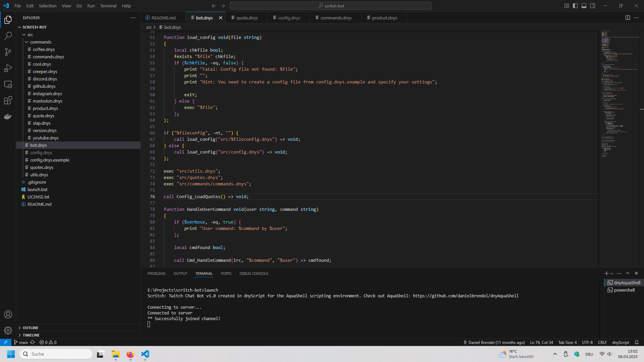Toggle the bottom panel visibility

pos(584,6)
